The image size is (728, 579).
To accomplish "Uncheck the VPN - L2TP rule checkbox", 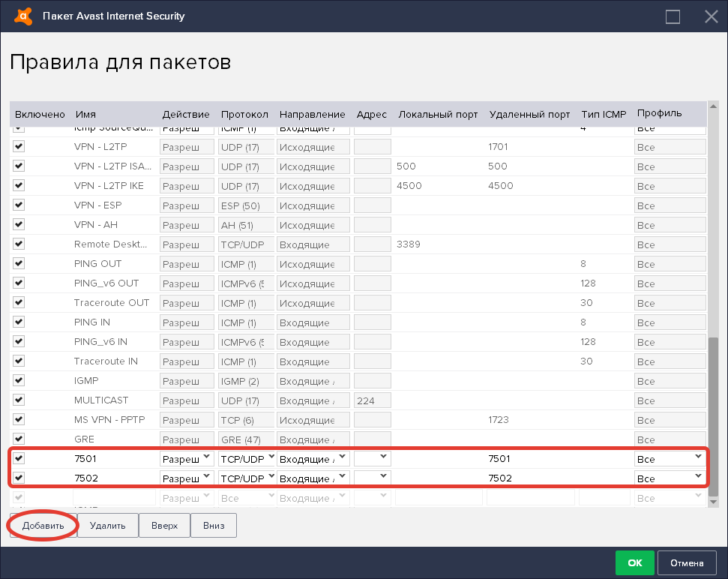I will [19, 147].
